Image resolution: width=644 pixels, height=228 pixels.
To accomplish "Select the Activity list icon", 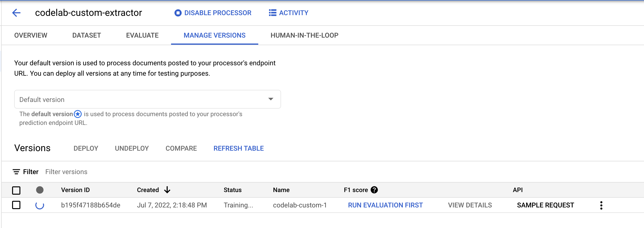I will click(x=272, y=13).
